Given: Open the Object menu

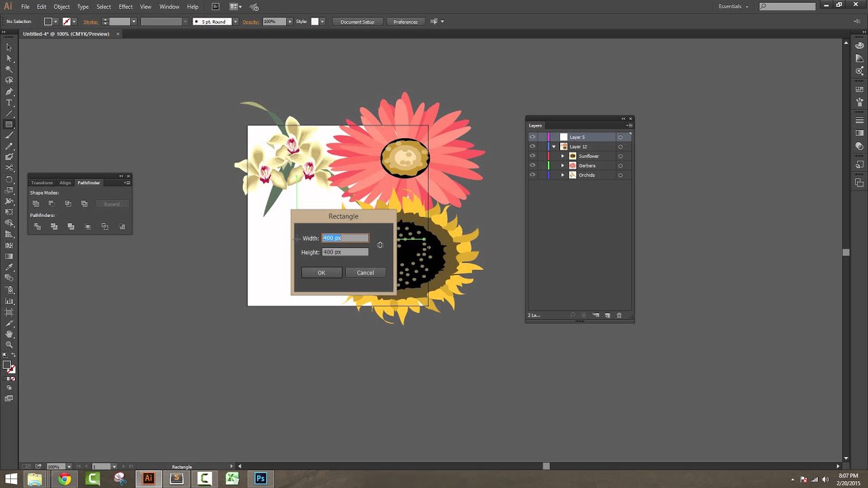Looking at the screenshot, I should [61, 6].
